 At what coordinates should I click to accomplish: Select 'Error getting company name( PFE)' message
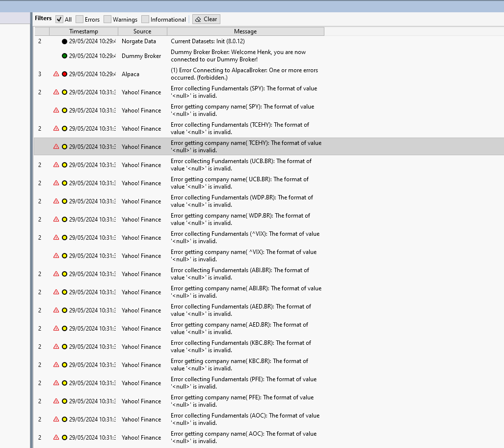click(242, 401)
